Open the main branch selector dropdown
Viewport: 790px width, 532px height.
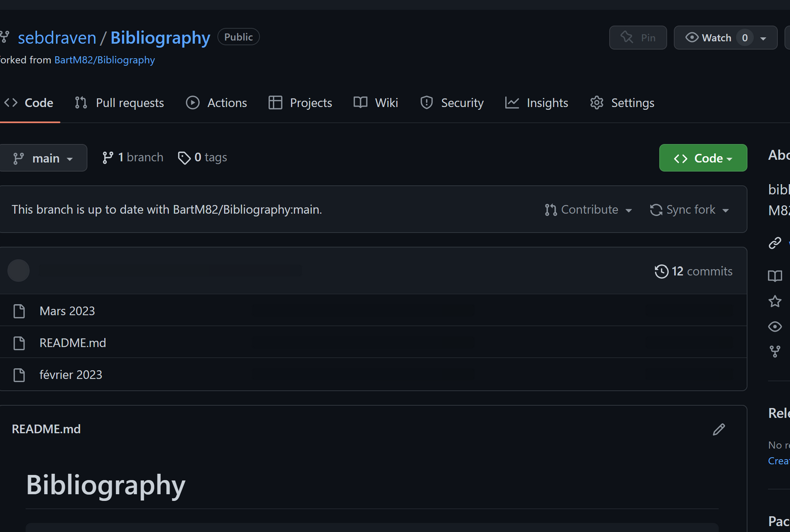tap(43, 158)
